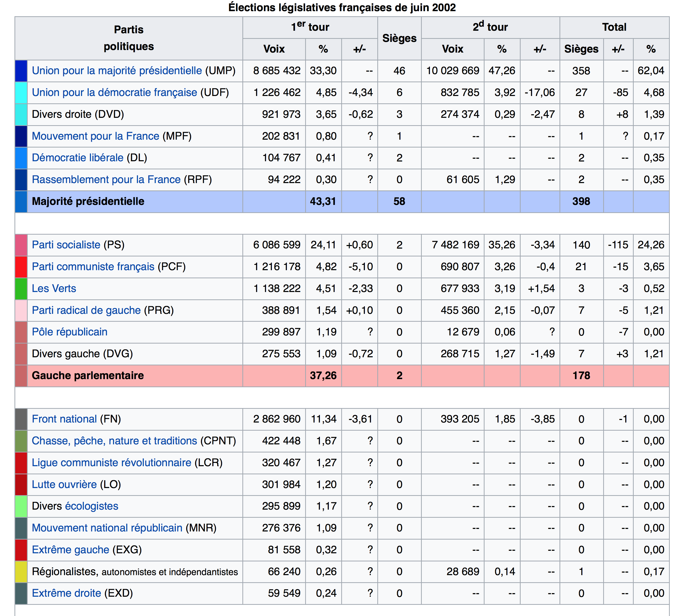Image resolution: width=684 pixels, height=616 pixels.
Task: Follow the écologistes link
Action: pos(91,506)
